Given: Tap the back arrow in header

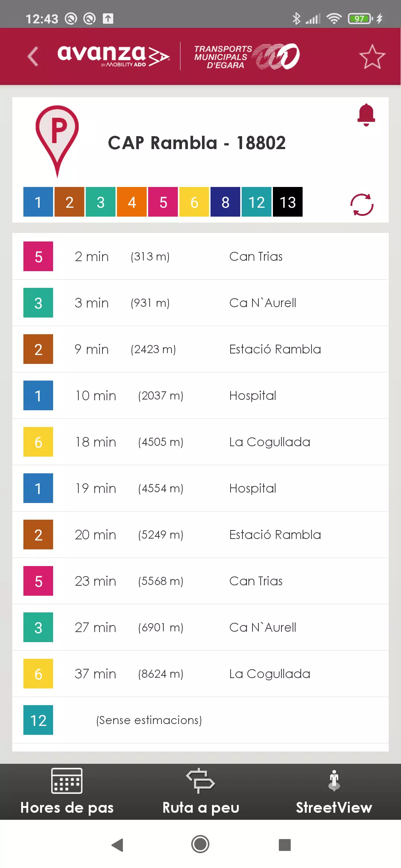Looking at the screenshot, I should 33,56.
